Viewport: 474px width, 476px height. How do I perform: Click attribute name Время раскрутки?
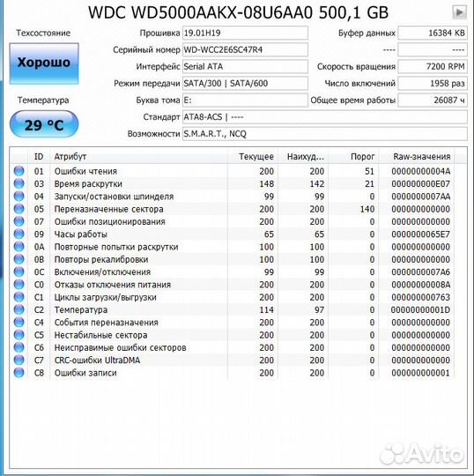88,184
